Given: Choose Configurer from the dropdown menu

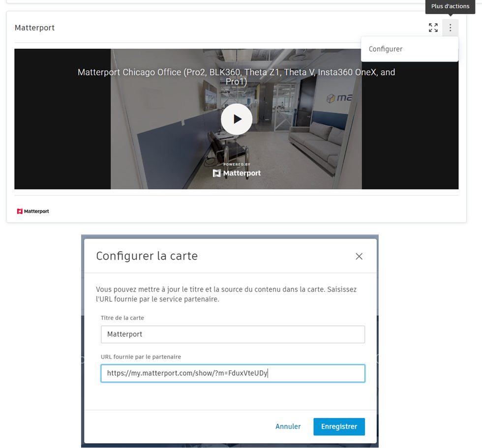Looking at the screenshot, I should pos(409,49).
